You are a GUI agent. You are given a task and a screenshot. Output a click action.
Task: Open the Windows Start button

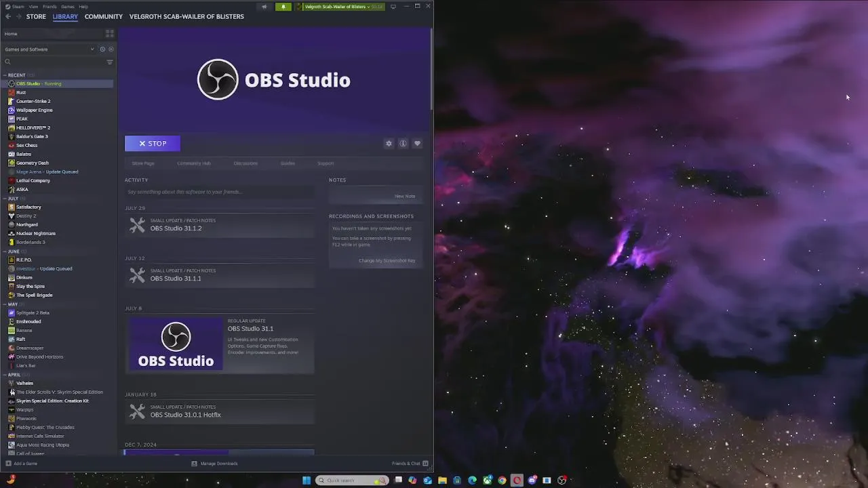pyautogui.click(x=307, y=481)
